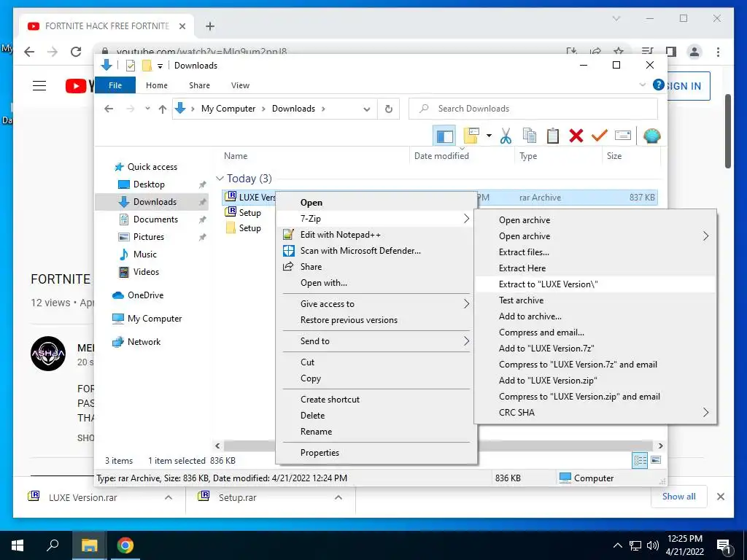Open Windows Start menu

coord(18,545)
